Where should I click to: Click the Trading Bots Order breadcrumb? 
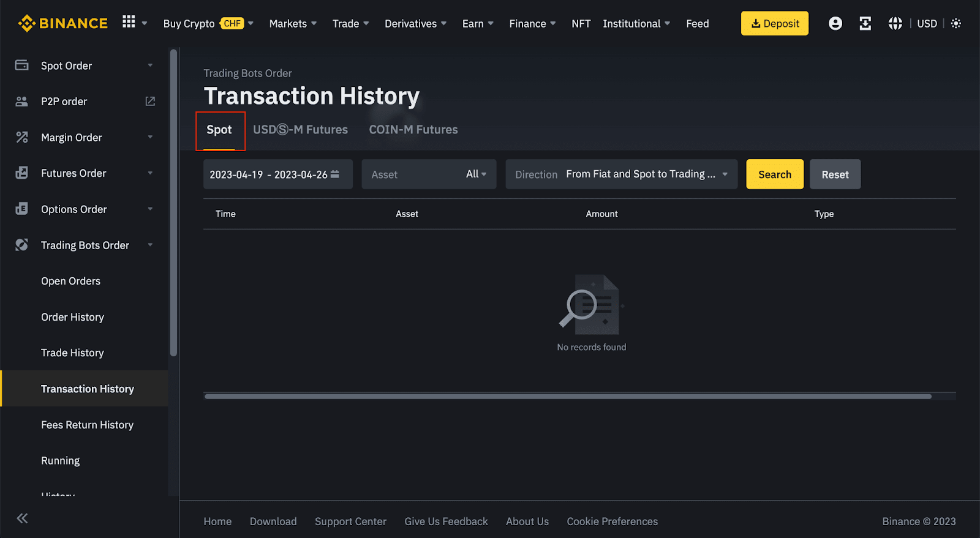click(247, 73)
